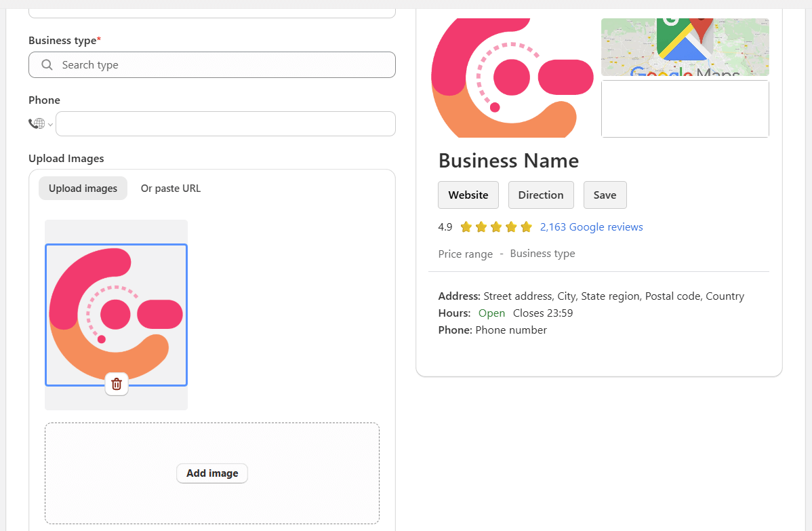Viewport: 812px width, 531px height.
Task: Click the fifth gold star in the rating
Action: (x=526, y=227)
